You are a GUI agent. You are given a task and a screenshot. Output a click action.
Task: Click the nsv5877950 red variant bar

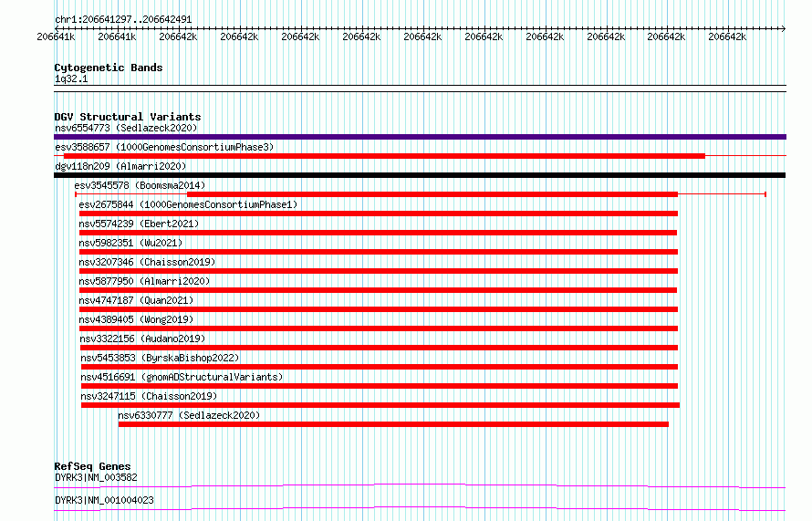pos(378,290)
